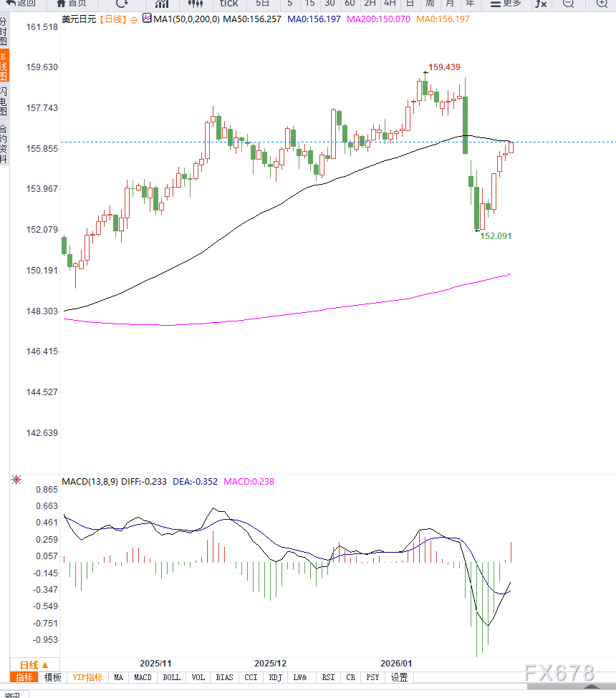Click the zoom in magnifier icon
The width and height of the screenshot is (616, 698).
(x=602, y=4)
